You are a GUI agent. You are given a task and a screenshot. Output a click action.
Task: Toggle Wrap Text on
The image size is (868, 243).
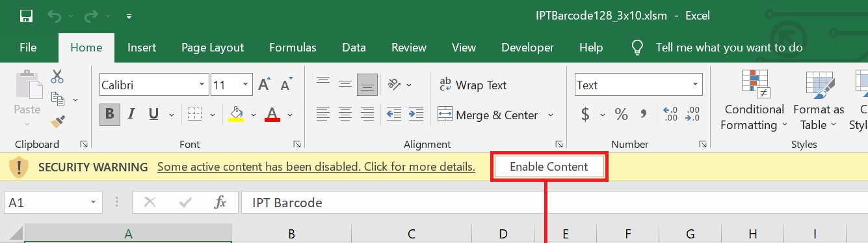coord(473,85)
